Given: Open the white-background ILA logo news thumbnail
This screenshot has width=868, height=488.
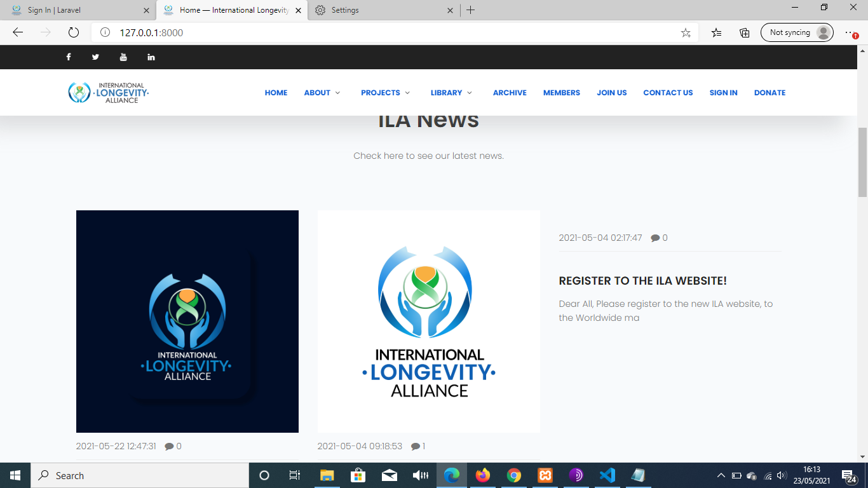Looking at the screenshot, I should [429, 322].
